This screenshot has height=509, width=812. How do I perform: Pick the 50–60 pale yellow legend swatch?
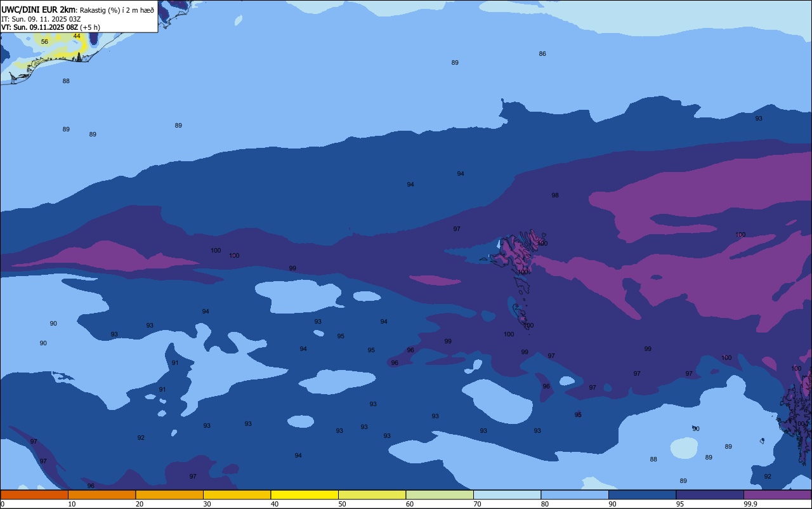click(372, 494)
